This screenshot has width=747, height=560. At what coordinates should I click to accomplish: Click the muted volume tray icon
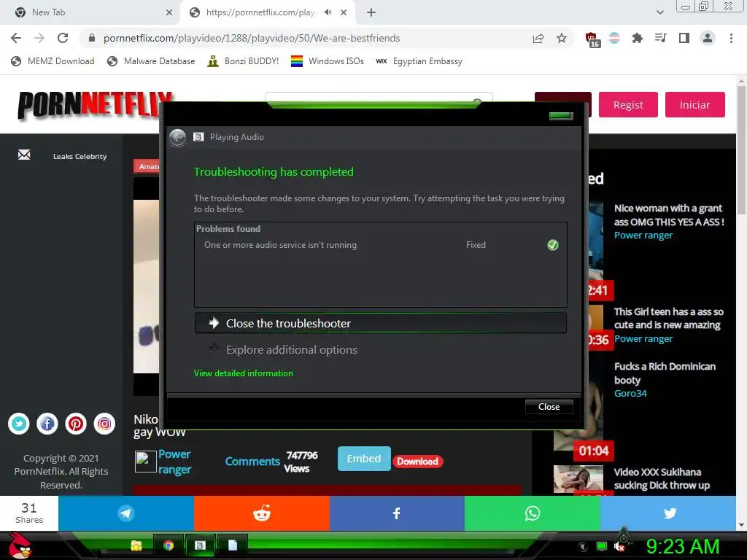[619, 547]
